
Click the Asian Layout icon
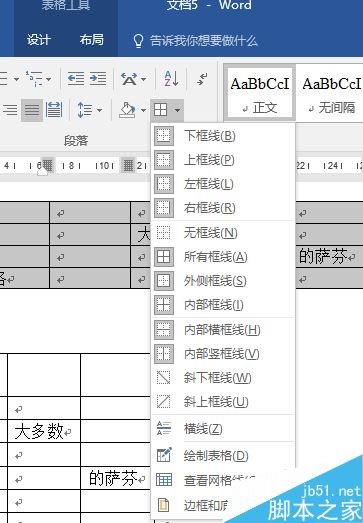point(129,79)
